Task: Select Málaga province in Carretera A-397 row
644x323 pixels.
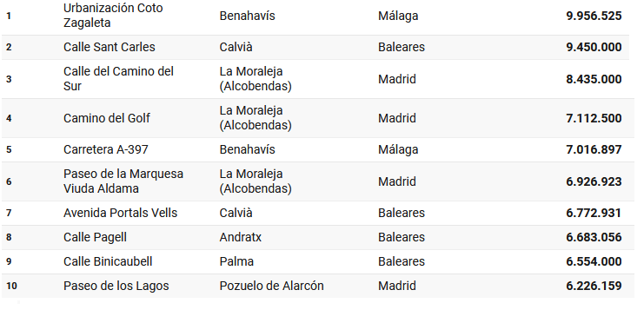Action: (x=398, y=149)
